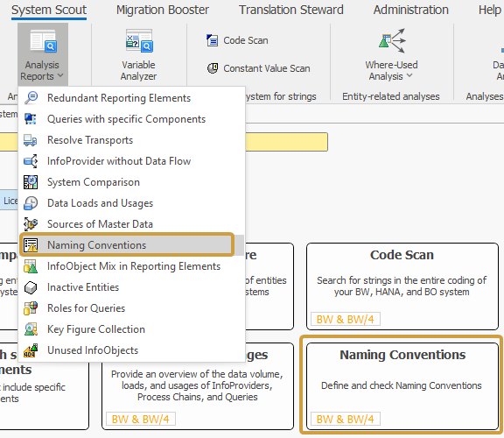Click the Unused InfoObjects icon

[x=31, y=350]
